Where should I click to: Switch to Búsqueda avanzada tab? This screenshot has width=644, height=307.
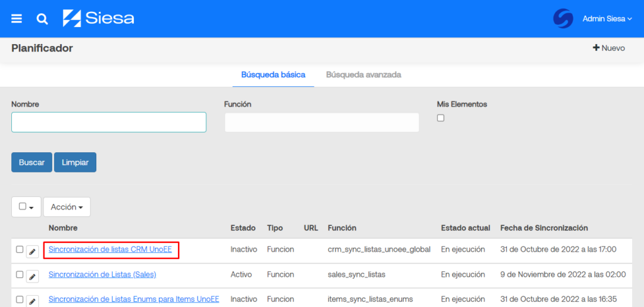tap(364, 75)
